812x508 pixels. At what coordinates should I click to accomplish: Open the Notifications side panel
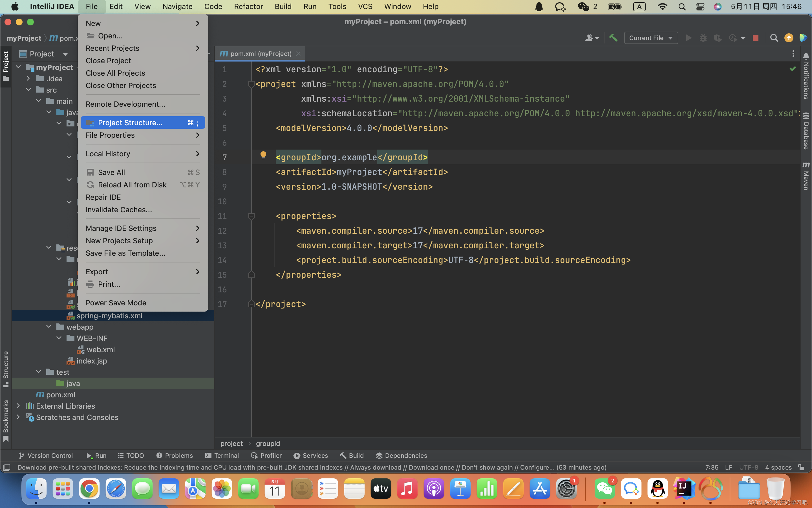(x=806, y=76)
